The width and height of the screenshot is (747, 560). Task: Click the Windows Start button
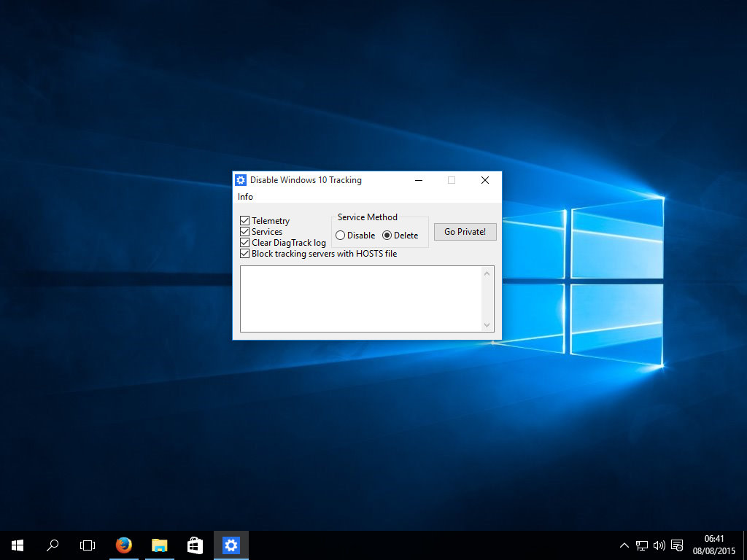(x=18, y=545)
